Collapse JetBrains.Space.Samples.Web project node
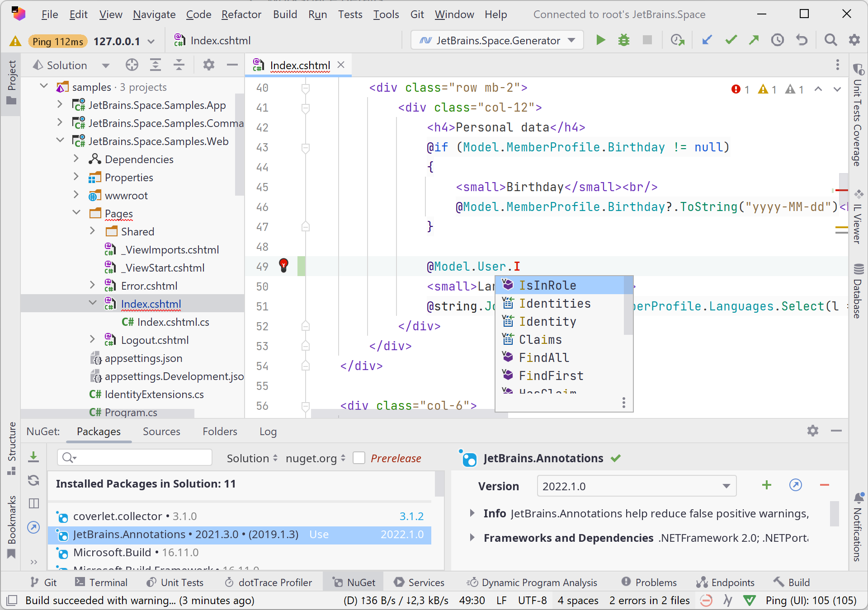868x610 pixels. [60, 140]
